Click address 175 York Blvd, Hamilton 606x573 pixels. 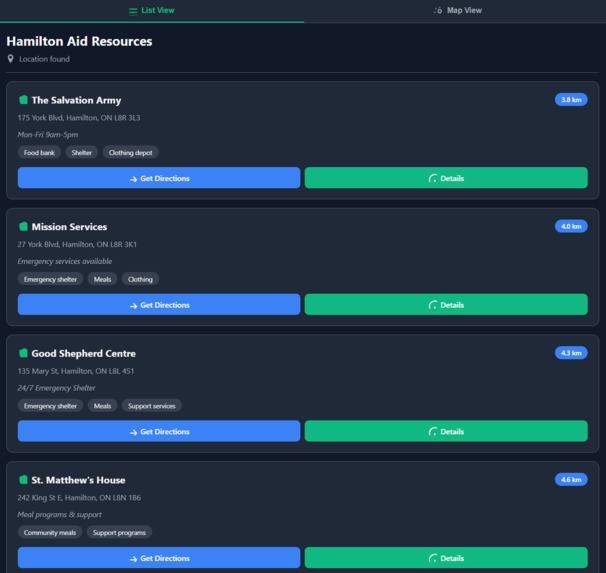pyautogui.click(x=79, y=118)
